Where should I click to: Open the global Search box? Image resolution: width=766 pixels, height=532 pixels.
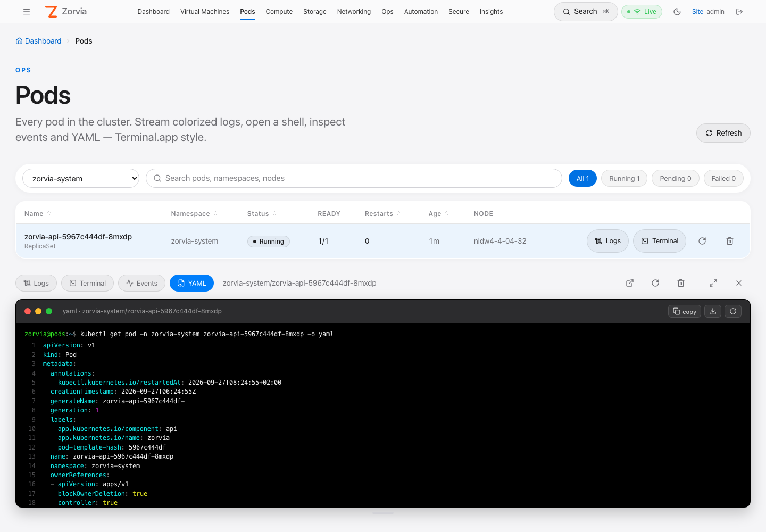point(586,12)
